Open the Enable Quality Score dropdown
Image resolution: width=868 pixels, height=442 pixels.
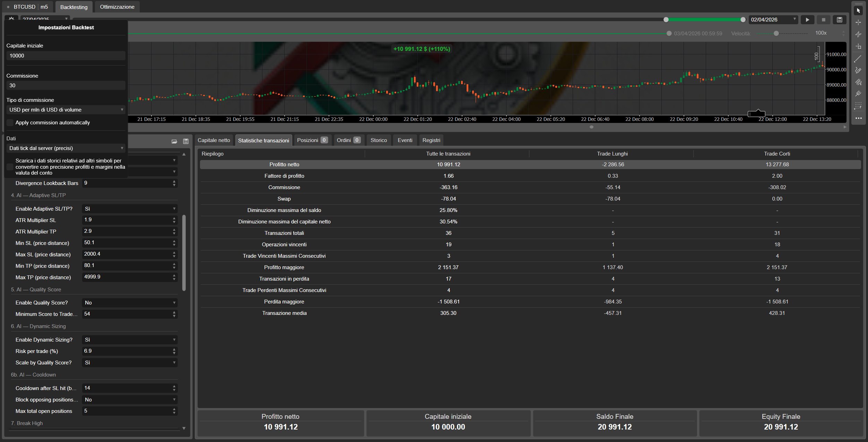pos(130,303)
